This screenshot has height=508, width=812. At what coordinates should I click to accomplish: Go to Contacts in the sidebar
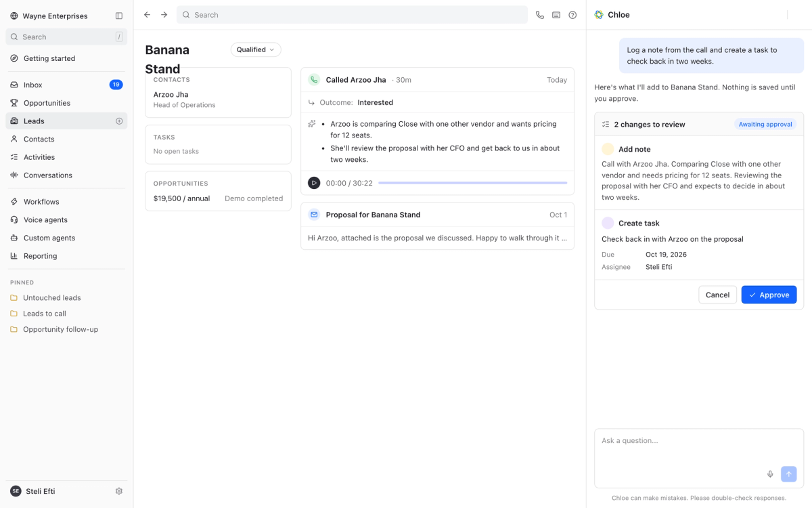click(66, 139)
